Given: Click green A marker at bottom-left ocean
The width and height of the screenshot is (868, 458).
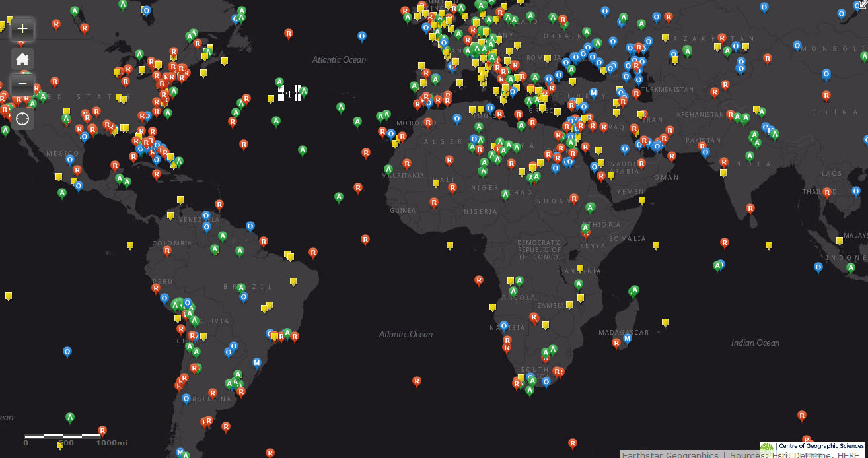Looking at the screenshot, I should 70,417.
